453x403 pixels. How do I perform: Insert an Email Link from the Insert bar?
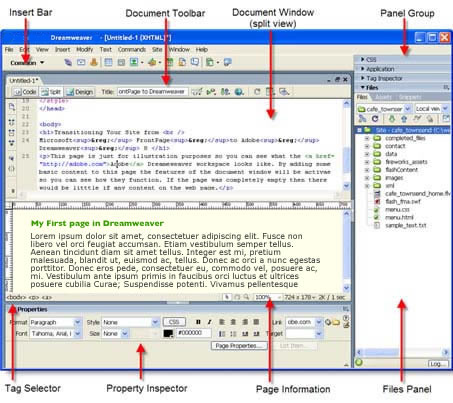coord(81,62)
